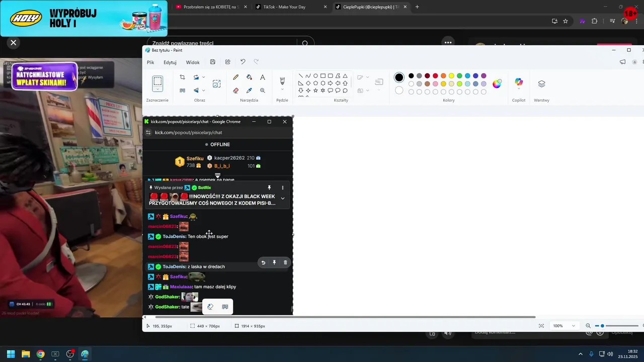
Task: Fit image to window in status bar
Action: point(541,326)
